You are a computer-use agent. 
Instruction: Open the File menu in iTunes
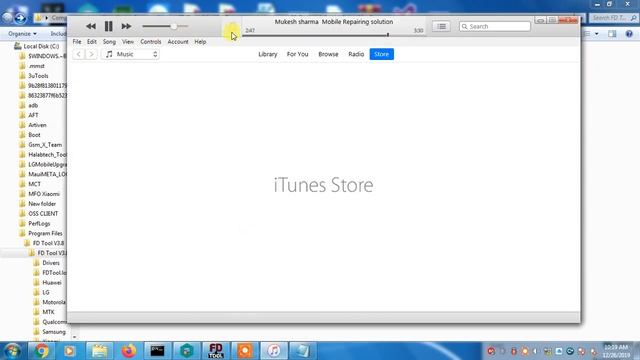77,42
